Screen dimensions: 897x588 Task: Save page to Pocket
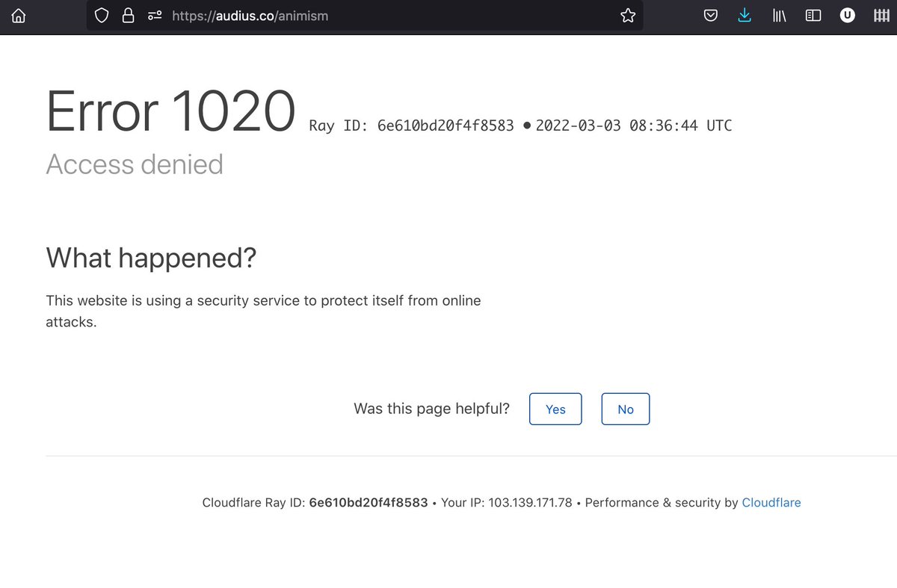tap(711, 16)
